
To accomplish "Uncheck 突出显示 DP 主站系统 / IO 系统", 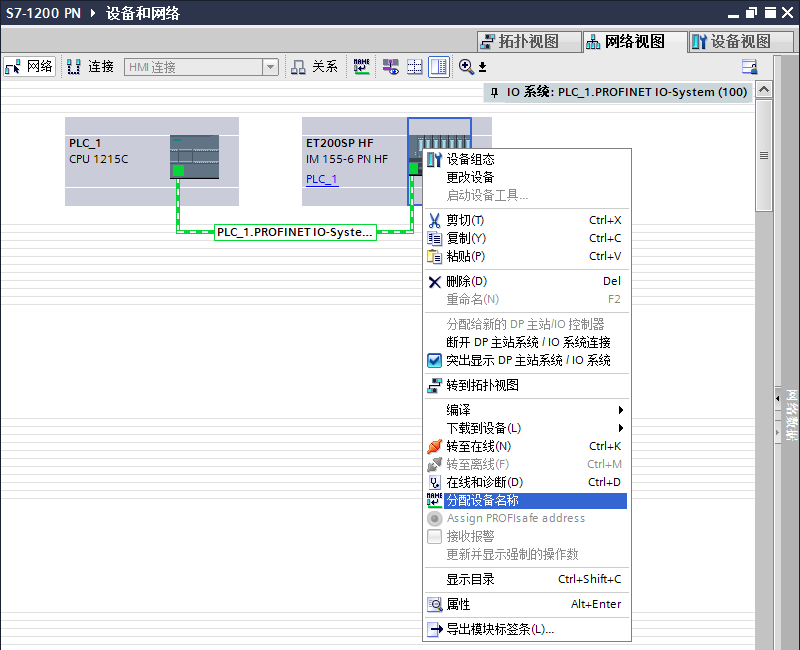I will (x=434, y=360).
